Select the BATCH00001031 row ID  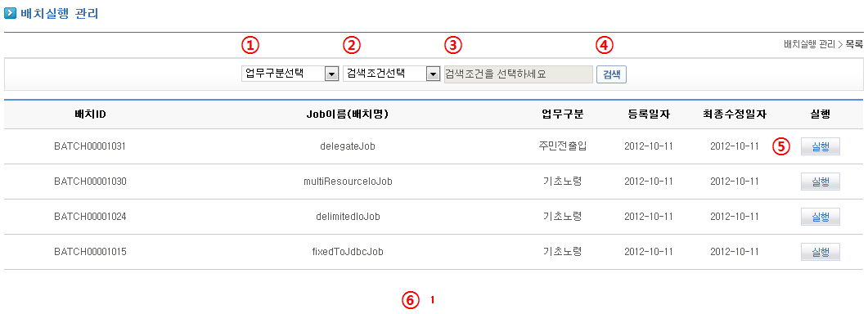(x=90, y=146)
